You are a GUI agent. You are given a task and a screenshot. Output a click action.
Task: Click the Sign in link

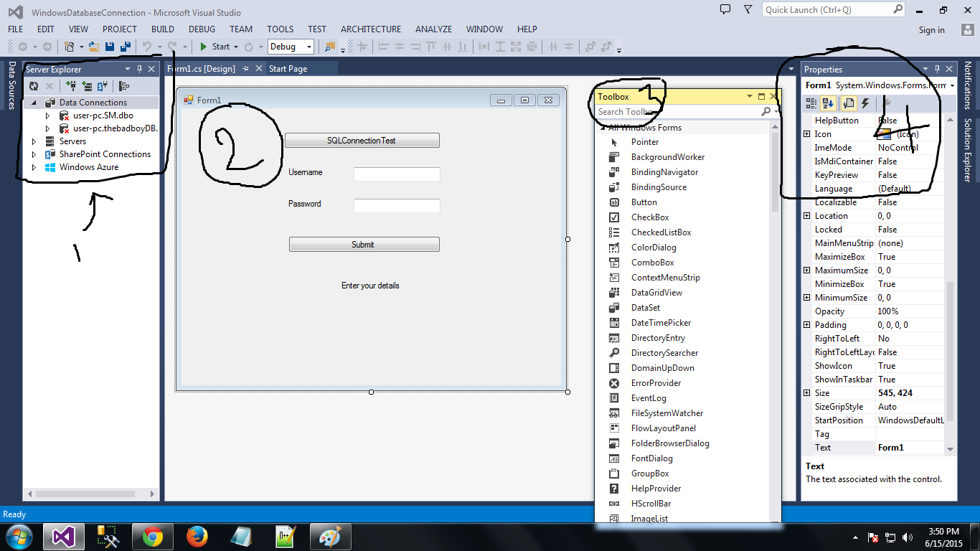(x=931, y=30)
